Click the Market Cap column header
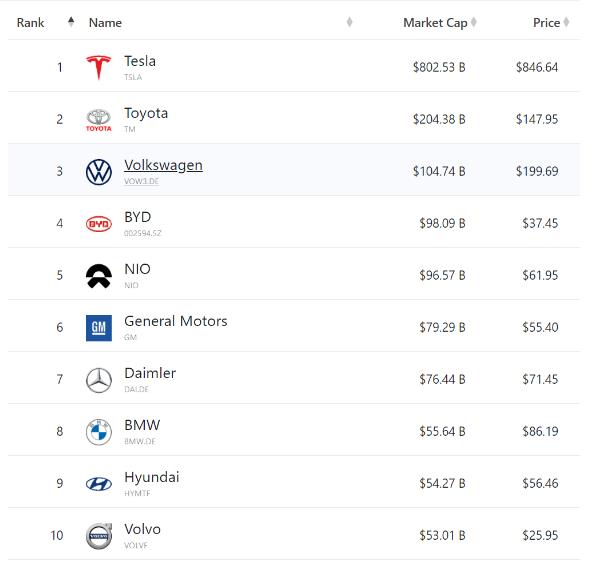 (x=435, y=23)
